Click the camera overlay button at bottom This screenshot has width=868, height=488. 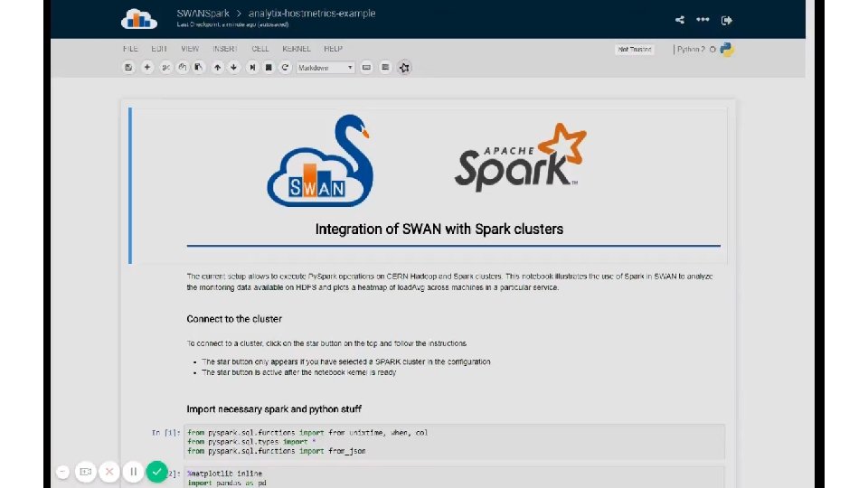86,472
